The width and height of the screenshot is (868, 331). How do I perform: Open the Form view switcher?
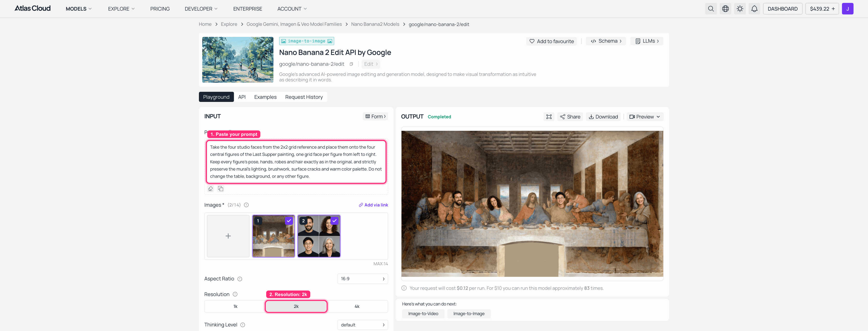click(375, 117)
